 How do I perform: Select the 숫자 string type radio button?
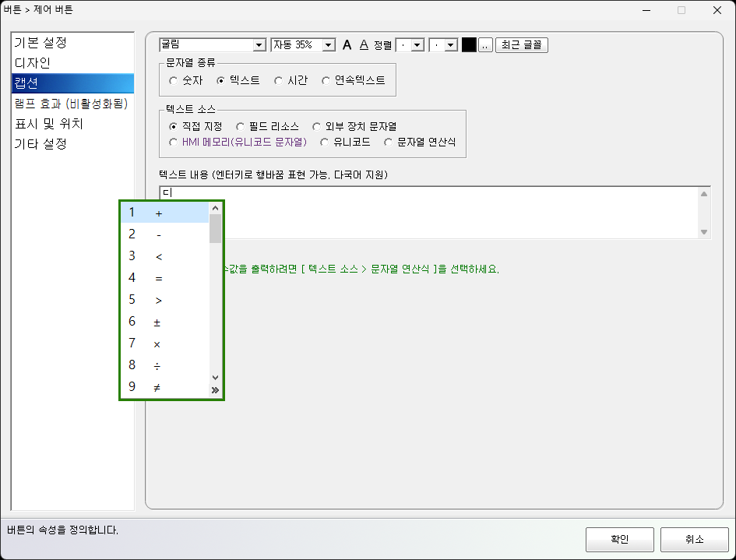pyautogui.click(x=173, y=80)
